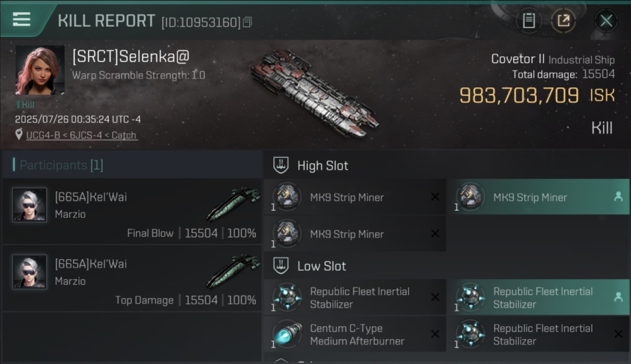The image size is (631, 364).
Task: Click X beside third MK9 Strip Miner
Action: (435, 234)
